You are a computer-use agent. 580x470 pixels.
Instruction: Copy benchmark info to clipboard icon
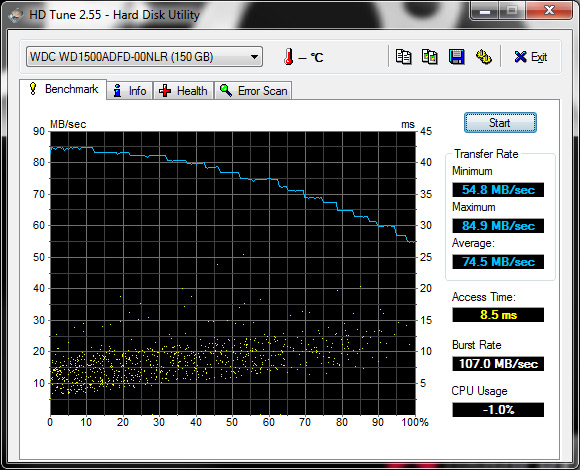coord(404,57)
